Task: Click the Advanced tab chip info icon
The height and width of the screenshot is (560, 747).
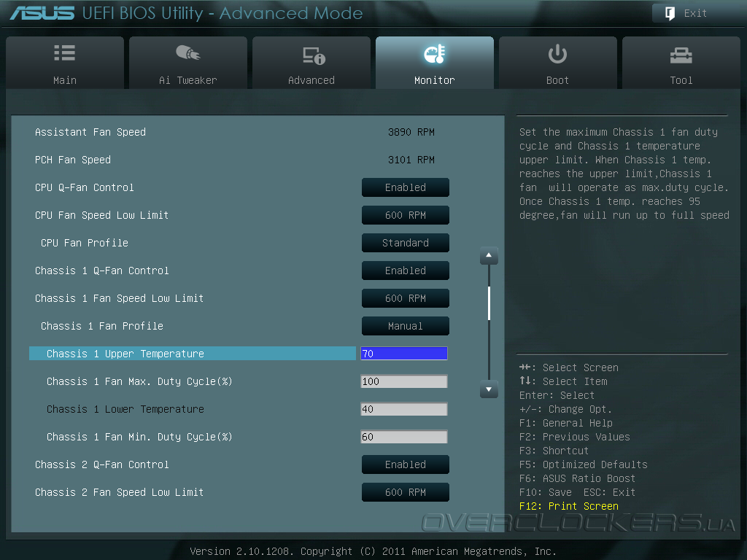Action: coord(314,55)
